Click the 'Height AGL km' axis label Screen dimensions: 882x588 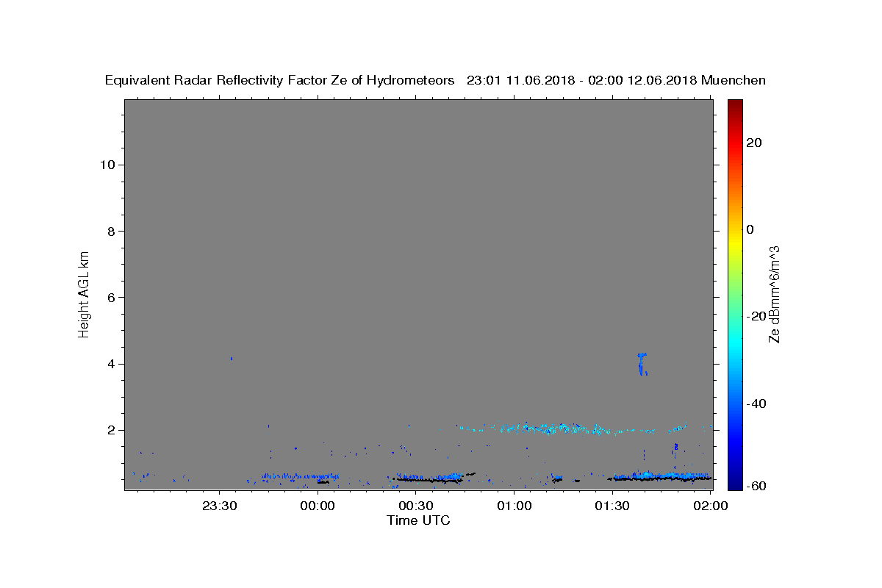85,293
